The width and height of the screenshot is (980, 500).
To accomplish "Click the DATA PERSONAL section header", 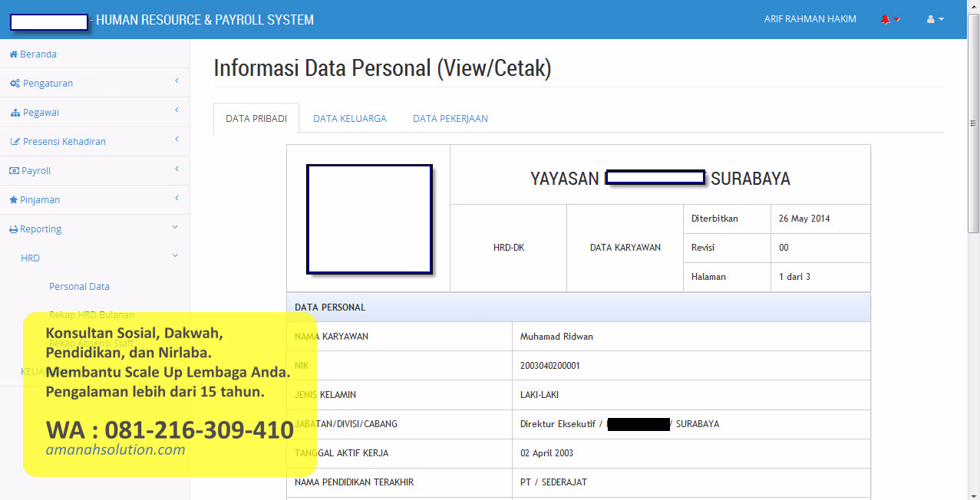I will click(579, 308).
